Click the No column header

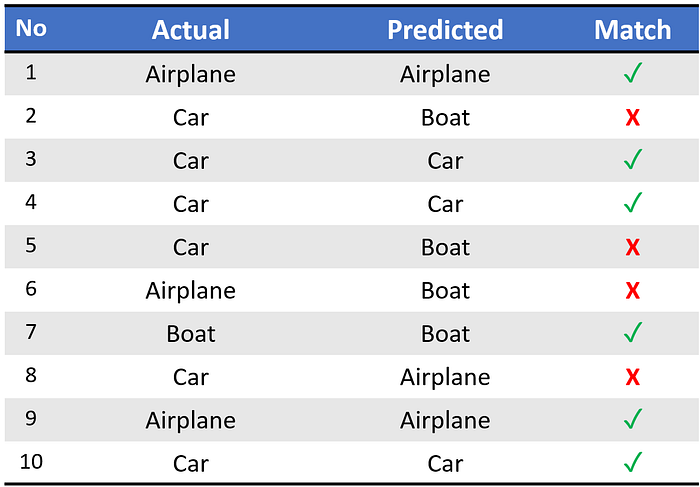coord(31,29)
